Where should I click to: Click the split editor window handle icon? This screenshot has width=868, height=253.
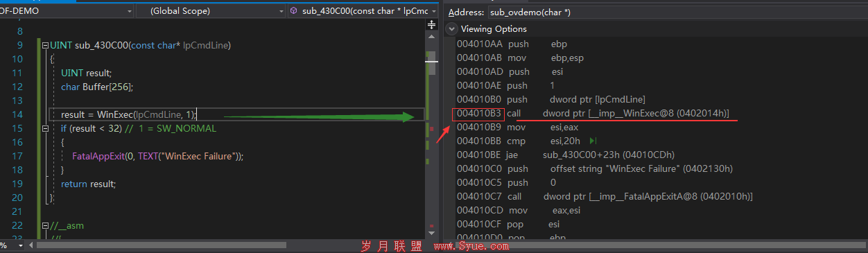tap(432, 25)
